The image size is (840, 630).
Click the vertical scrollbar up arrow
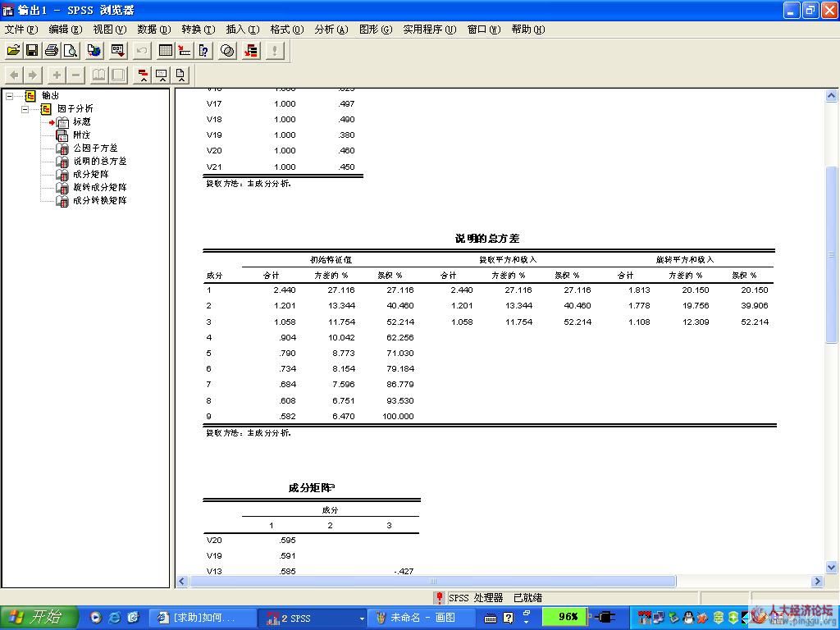tap(832, 96)
